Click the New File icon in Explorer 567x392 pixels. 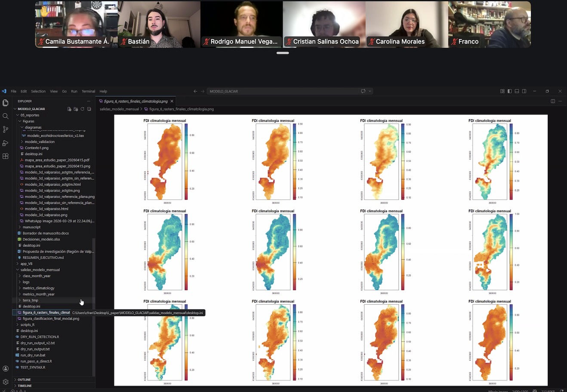(69, 109)
